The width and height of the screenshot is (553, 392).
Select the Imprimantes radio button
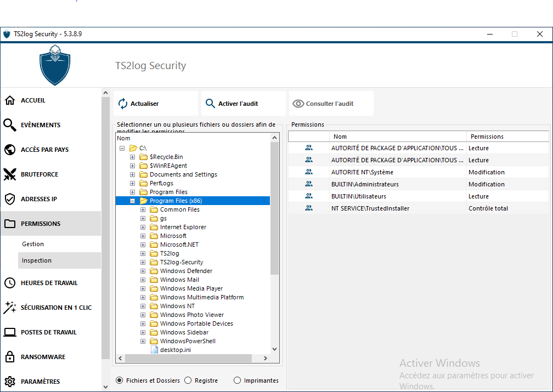coord(238,380)
